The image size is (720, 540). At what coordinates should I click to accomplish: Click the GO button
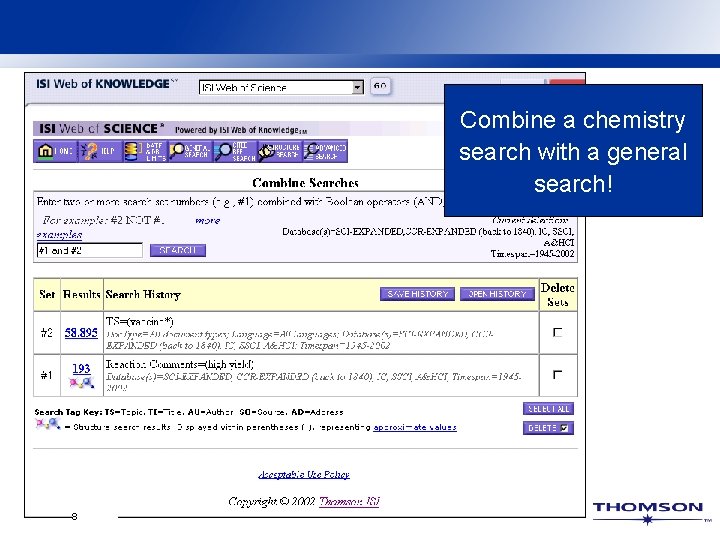[x=380, y=86]
